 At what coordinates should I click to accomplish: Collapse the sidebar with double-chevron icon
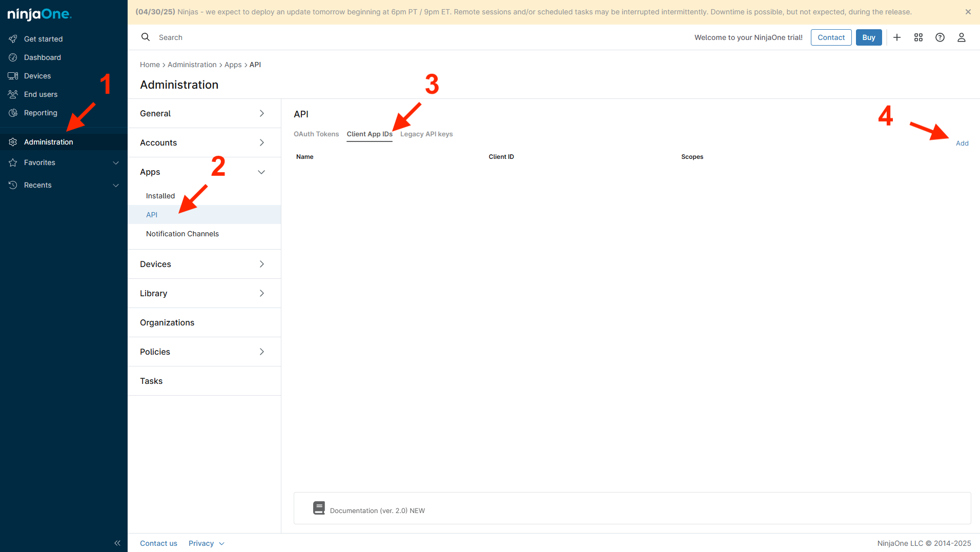(x=117, y=543)
